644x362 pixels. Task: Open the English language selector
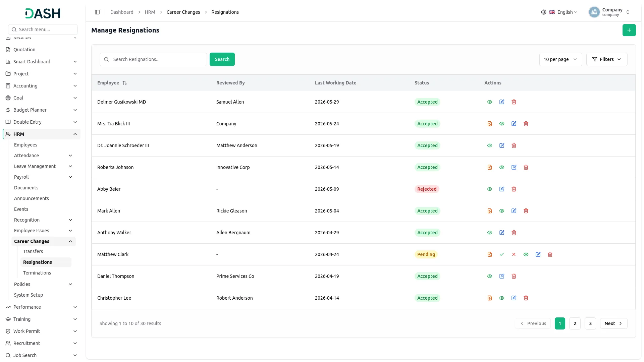(559, 12)
